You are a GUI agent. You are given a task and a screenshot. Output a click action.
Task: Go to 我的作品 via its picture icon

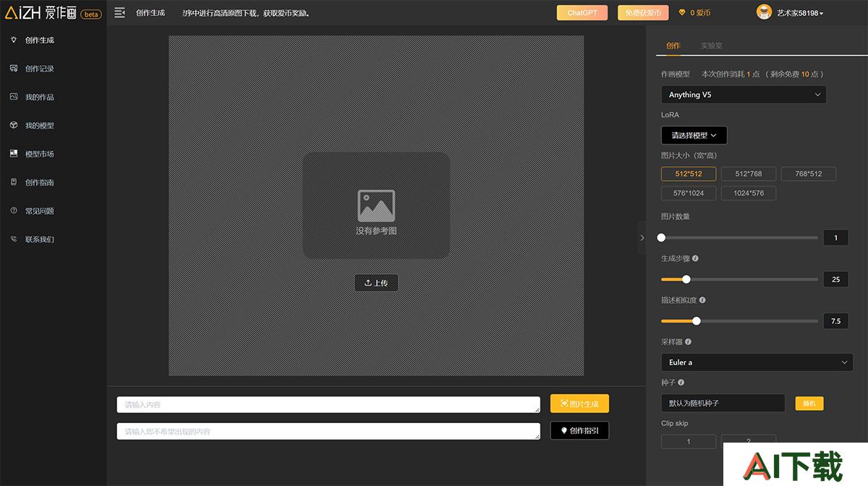[x=13, y=97]
